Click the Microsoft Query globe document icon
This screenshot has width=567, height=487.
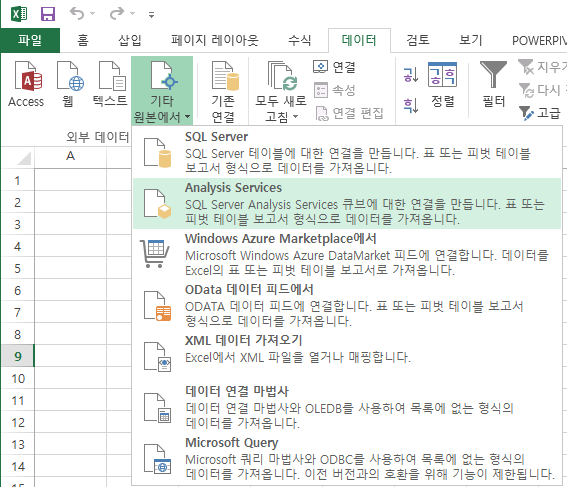pyautogui.click(x=157, y=459)
